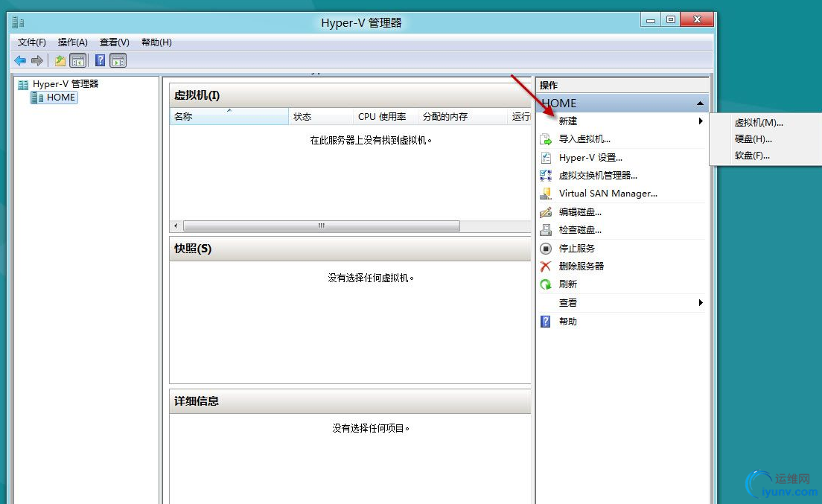Image resolution: width=822 pixels, height=504 pixels.
Task: Click 导入虚拟机... action
Action: click(x=584, y=139)
